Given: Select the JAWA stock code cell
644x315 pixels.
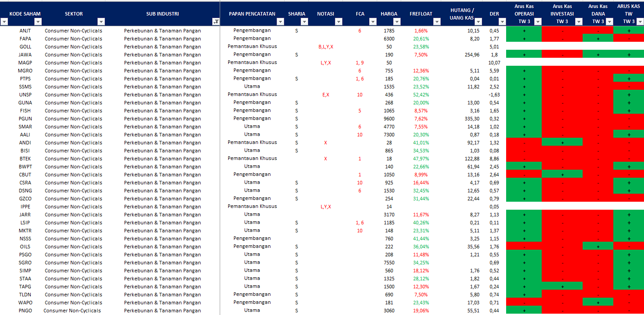Looking at the screenshot, I should click(25, 55).
